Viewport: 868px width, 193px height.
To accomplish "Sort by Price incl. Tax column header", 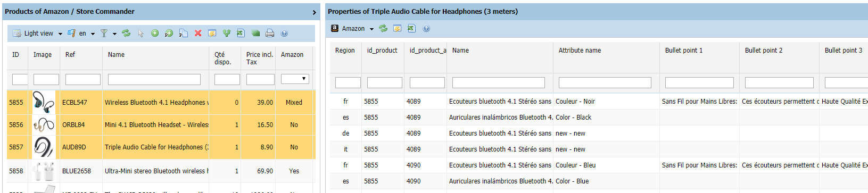I will point(258,58).
